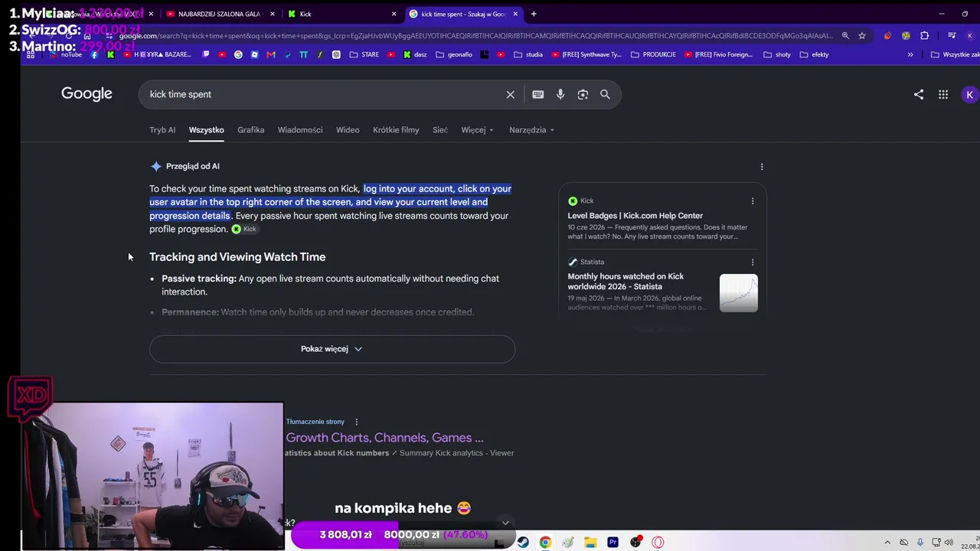Open options for the Statista source card

click(753, 262)
